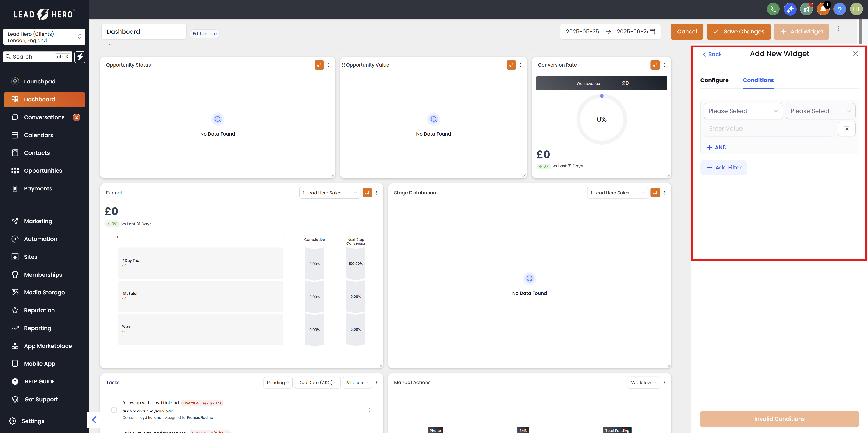Open the notifications bell icon
The height and width of the screenshot is (433, 868).
[x=823, y=9]
